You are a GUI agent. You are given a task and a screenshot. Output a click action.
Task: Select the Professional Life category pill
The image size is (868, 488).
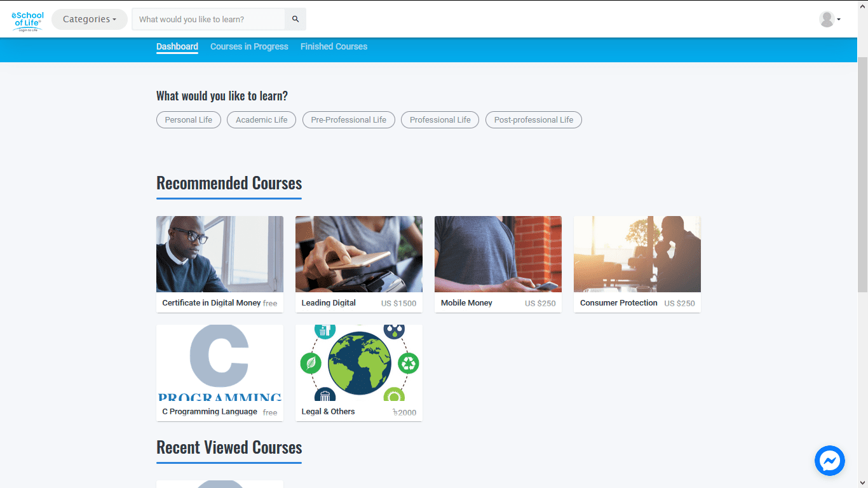click(440, 119)
